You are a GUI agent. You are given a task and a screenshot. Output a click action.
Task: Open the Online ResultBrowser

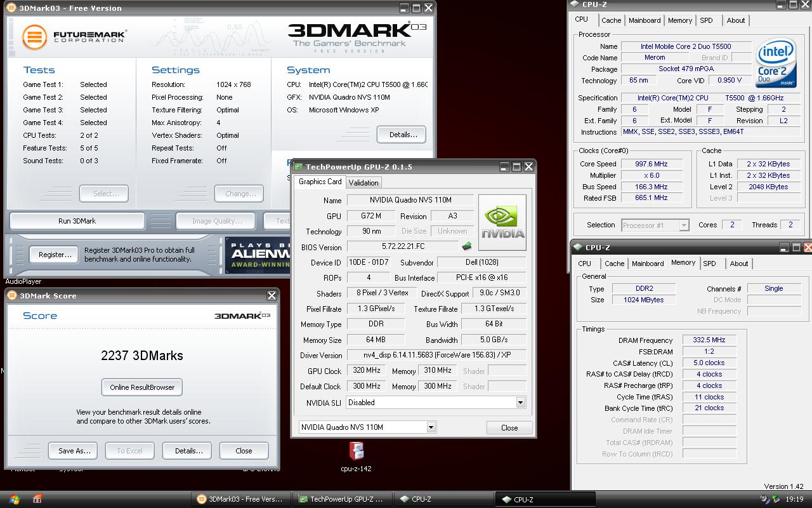(142, 387)
